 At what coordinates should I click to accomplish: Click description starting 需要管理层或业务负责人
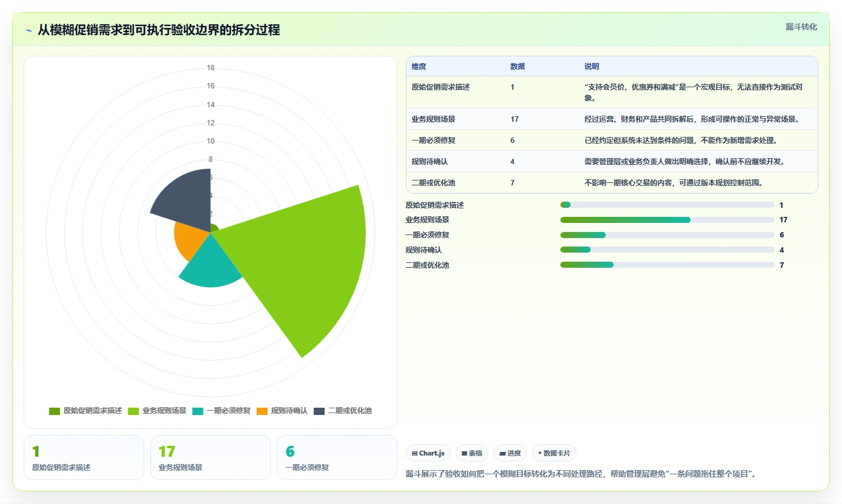tap(685, 162)
